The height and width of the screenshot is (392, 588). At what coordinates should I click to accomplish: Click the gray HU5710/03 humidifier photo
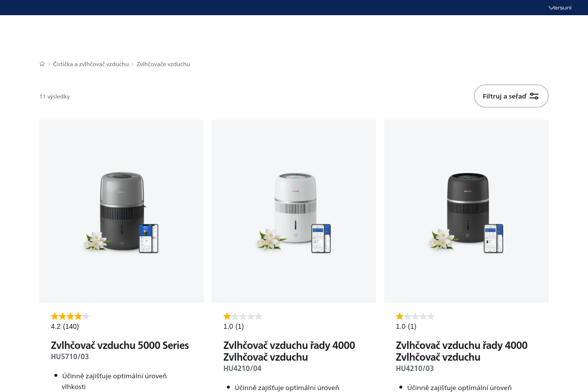[122, 211]
